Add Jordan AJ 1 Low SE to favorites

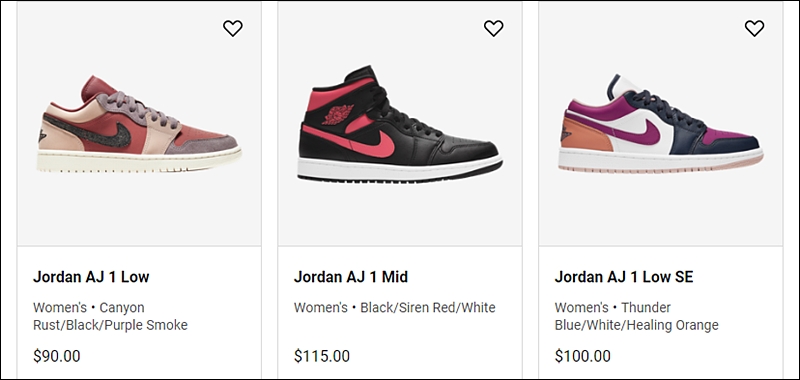(754, 28)
